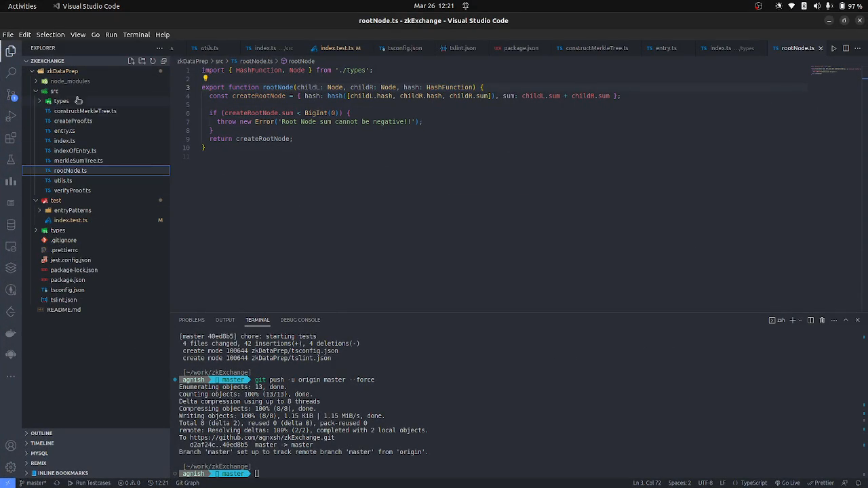
Task: Close the rootNode.ts tab
Action: point(821,48)
